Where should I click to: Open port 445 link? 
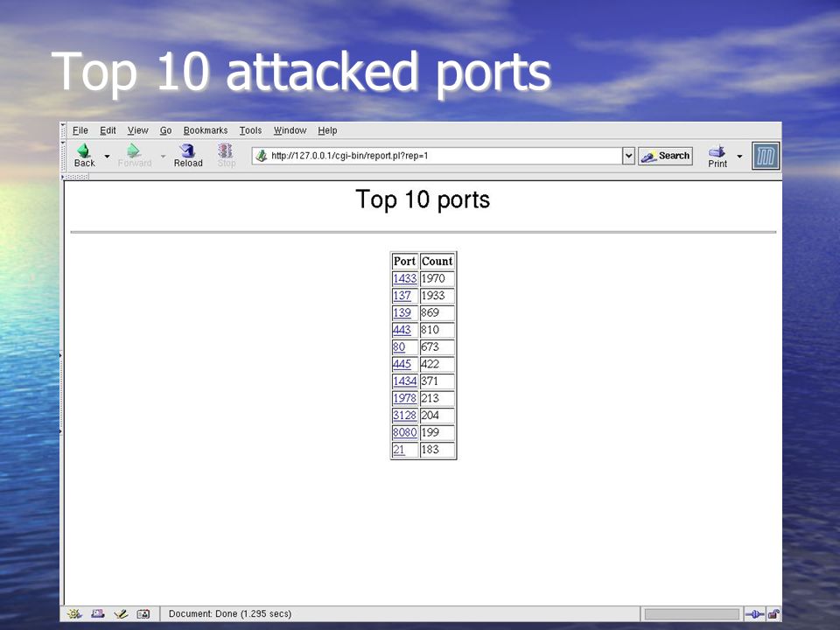(402, 364)
